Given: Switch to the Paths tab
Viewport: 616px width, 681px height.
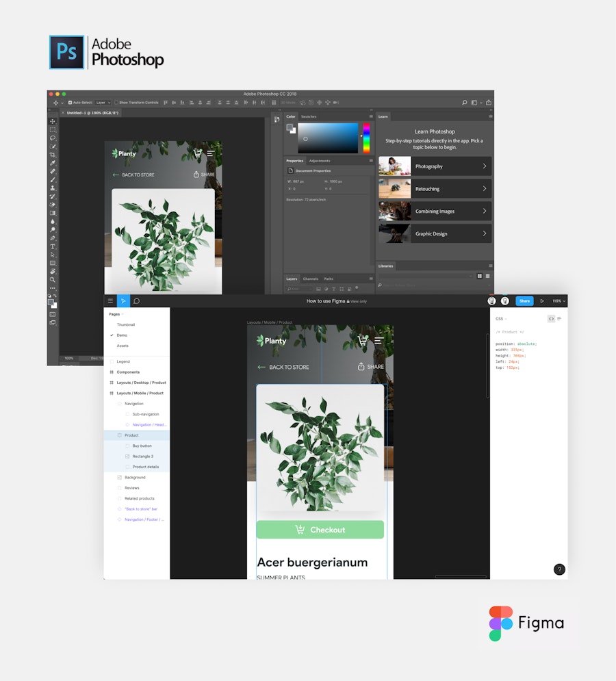Looking at the screenshot, I should pos(329,279).
